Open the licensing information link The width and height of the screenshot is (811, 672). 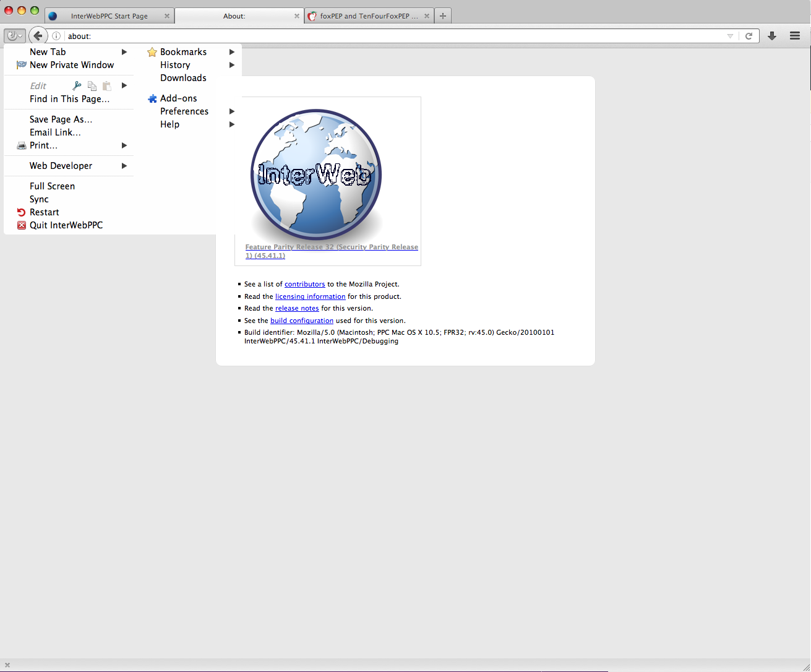coord(310,296)
